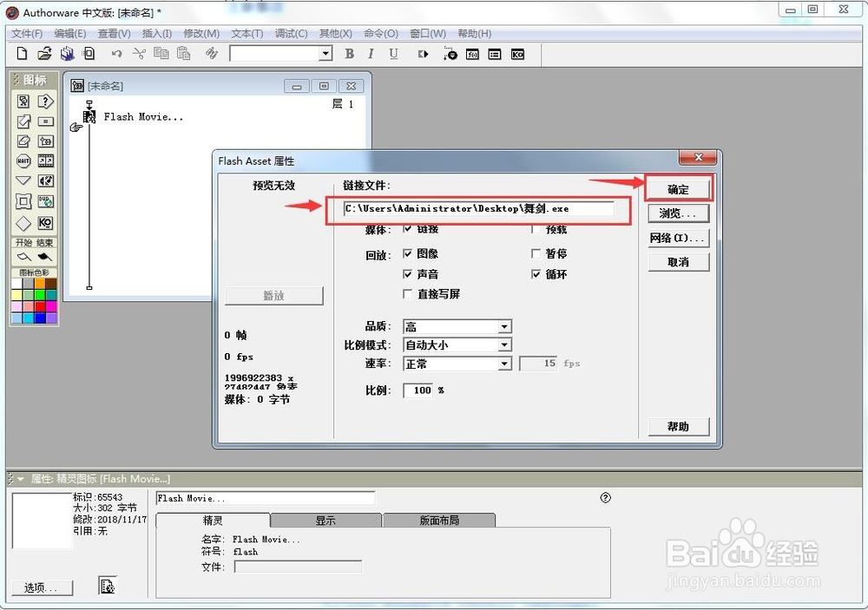The width and height of the screenshot is (868, 610).
Task: Click the Restart run icon in toolbar
Action: [423, 54]
